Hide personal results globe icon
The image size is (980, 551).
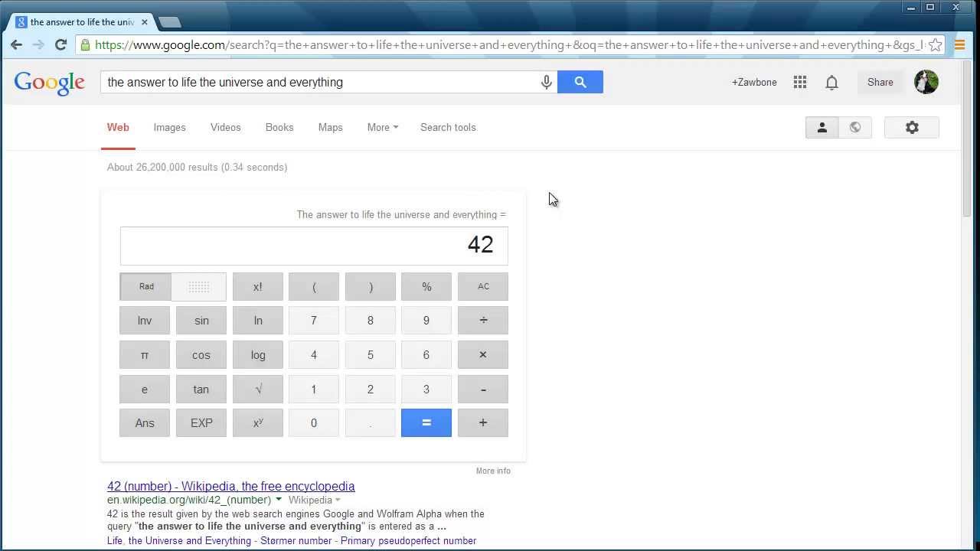click(855, 128)
